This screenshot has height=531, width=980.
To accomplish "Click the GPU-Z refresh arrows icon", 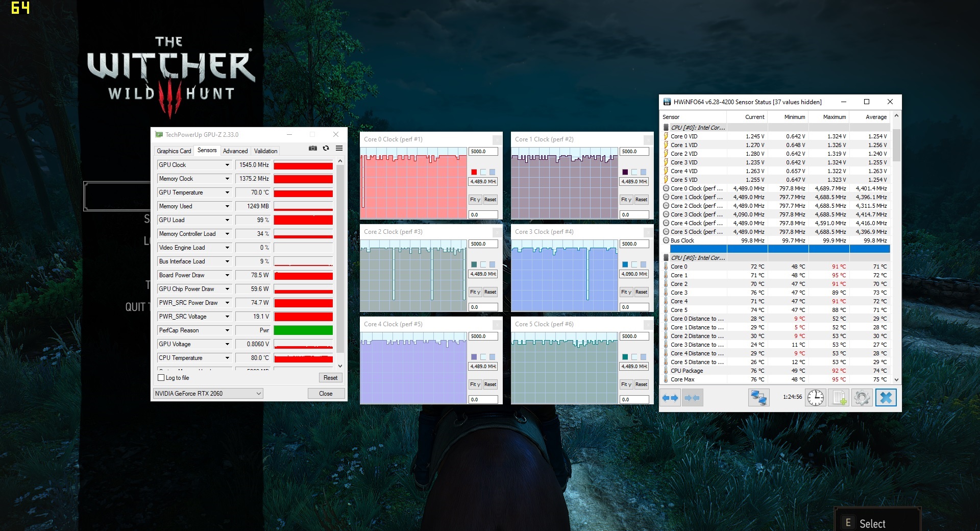I will [x=326, y=148].
